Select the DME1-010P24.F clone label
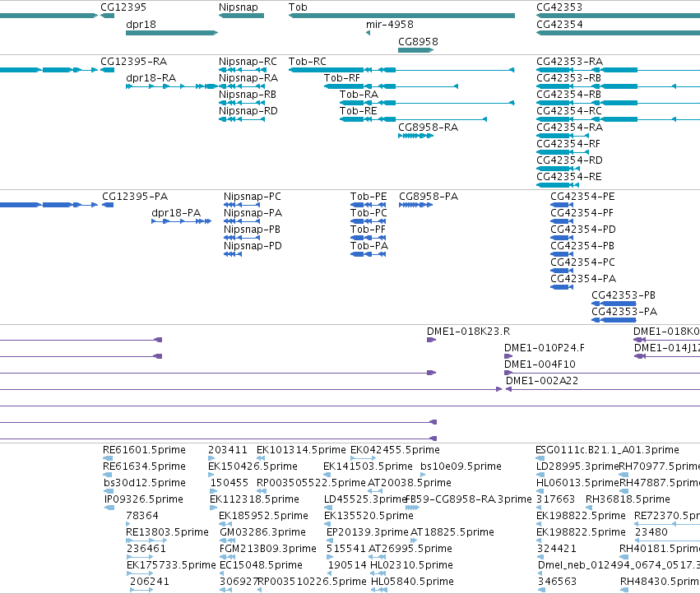 coord(545,348)
